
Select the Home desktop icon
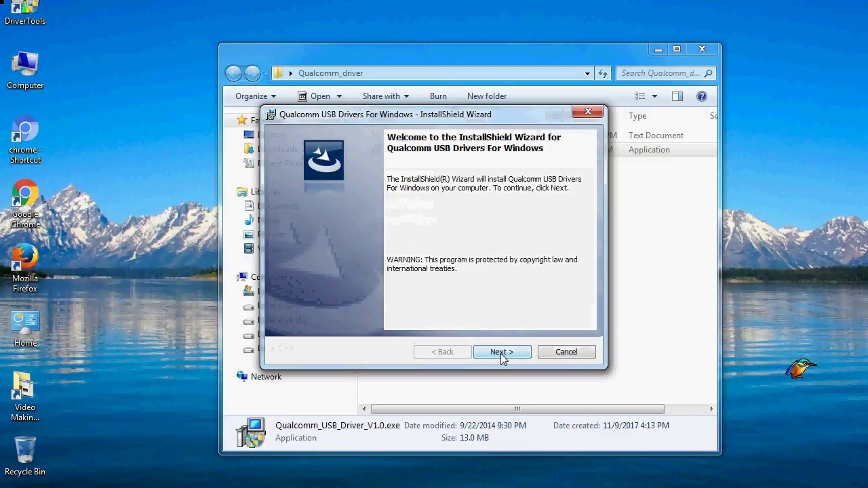25,329
